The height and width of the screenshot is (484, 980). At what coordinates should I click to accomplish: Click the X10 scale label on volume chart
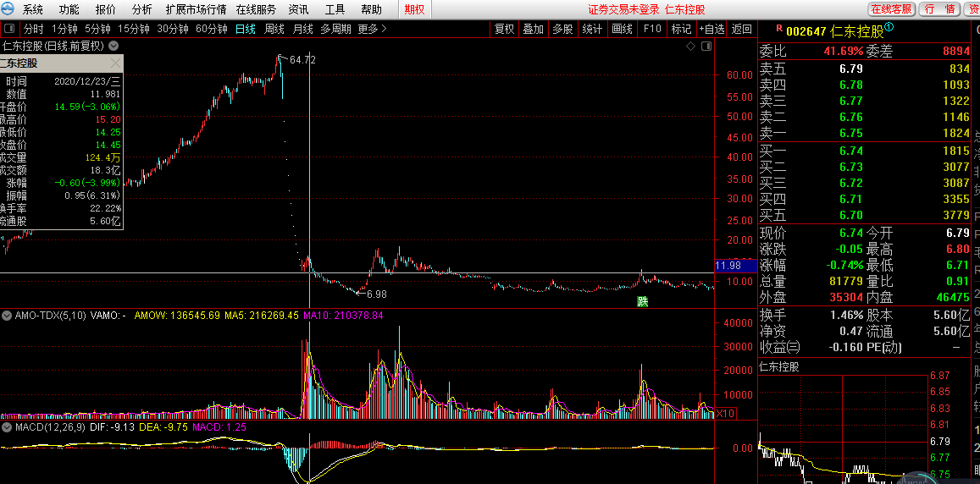coord(725,413)
